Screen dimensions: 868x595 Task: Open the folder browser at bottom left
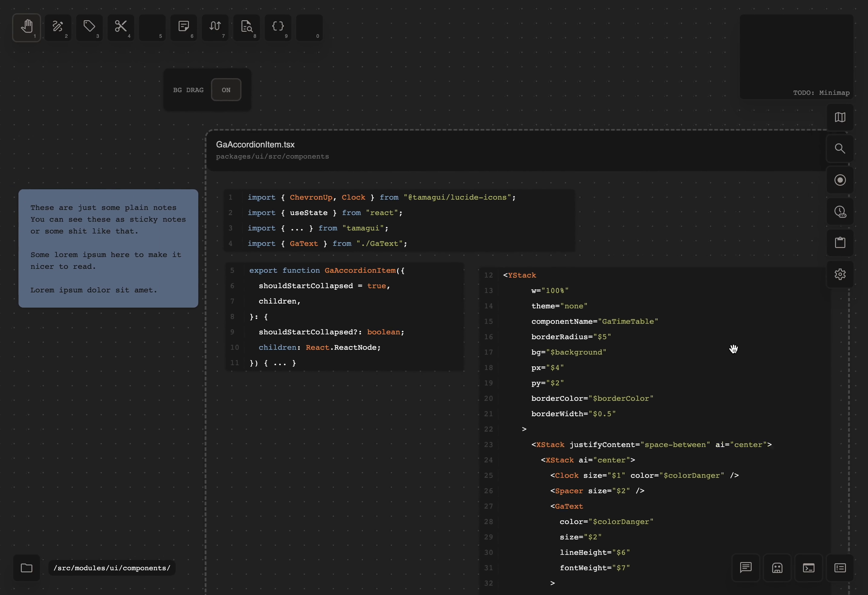[27, 568]
